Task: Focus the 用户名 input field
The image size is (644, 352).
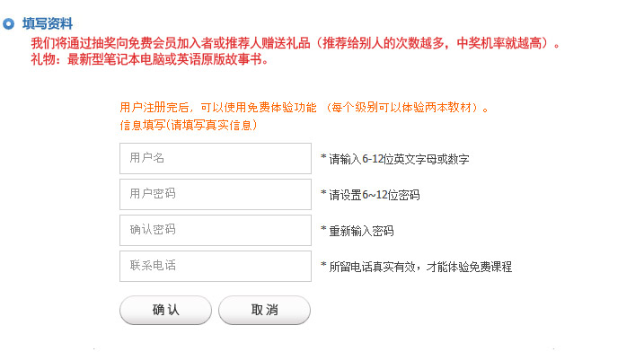Action: tap(216, 159)
